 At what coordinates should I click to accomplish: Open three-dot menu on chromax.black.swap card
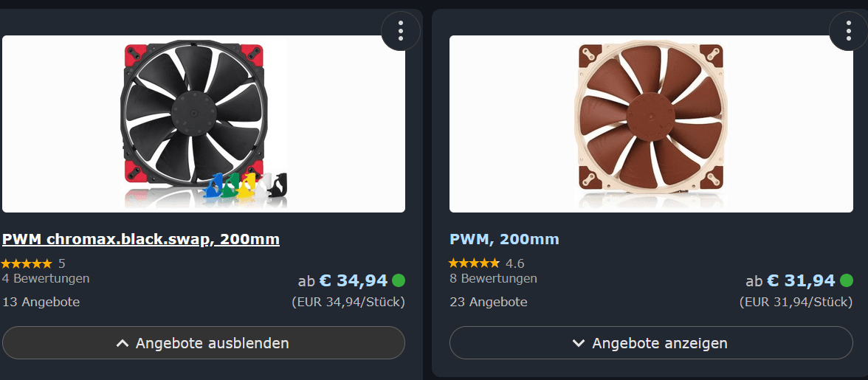coord(401,31)
